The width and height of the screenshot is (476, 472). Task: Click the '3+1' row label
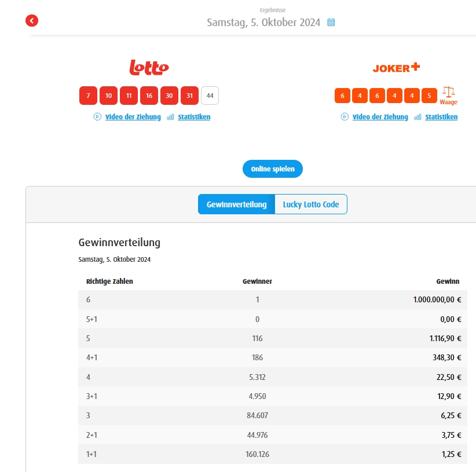pyautogui.click(x=91, y=396)
